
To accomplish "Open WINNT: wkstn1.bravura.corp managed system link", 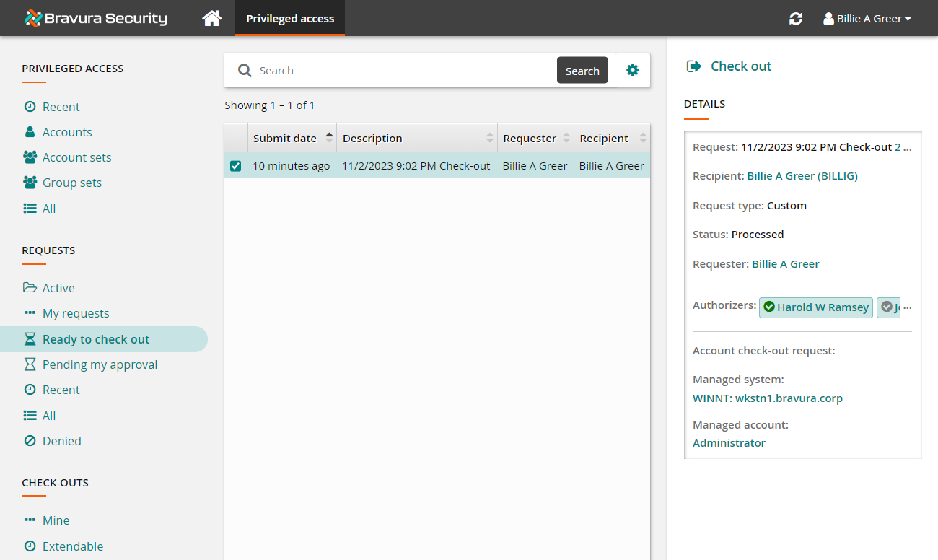I will 767,398.
